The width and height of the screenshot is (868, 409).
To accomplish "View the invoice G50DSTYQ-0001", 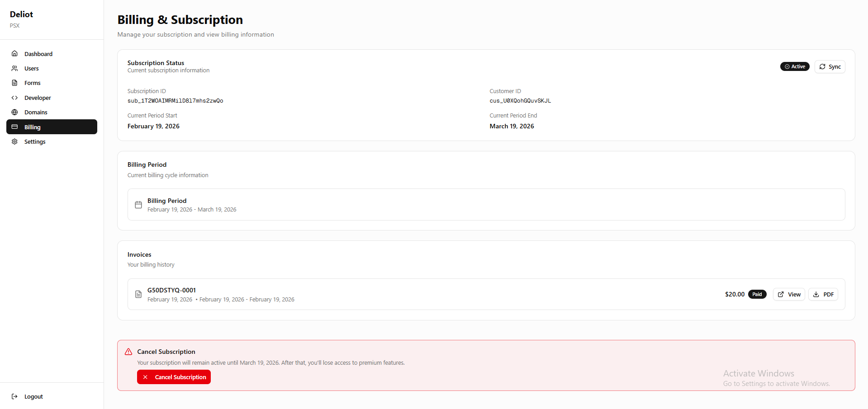I will point(789,294).
